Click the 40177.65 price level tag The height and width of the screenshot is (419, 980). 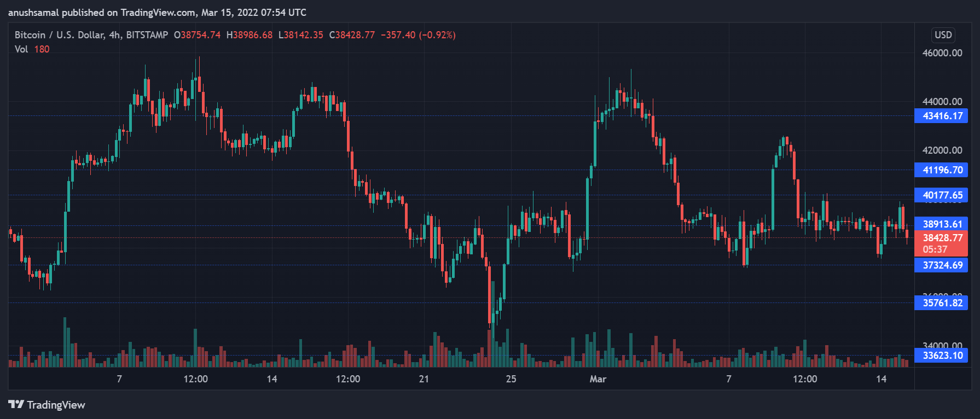[941, 195]
